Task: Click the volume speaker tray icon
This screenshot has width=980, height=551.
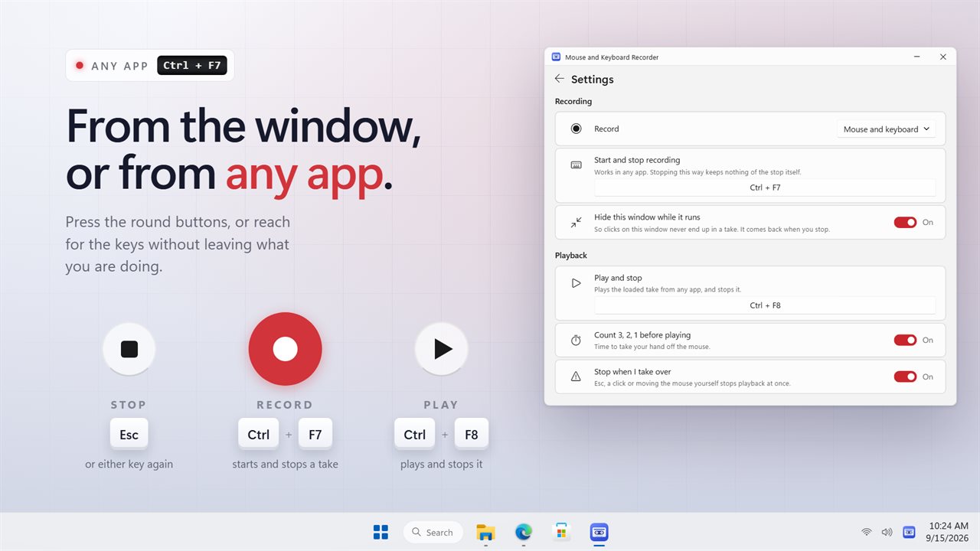Action: tap(887, 532)
